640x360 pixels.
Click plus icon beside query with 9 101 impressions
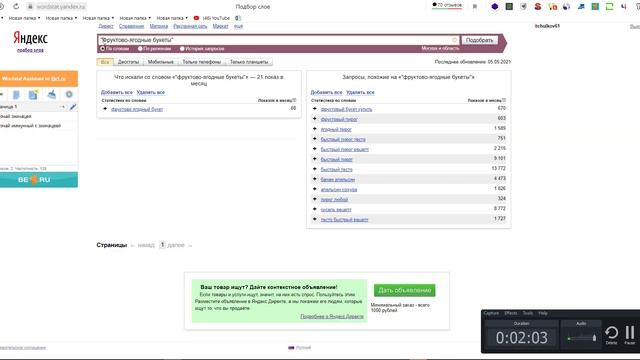pos(315,159)
